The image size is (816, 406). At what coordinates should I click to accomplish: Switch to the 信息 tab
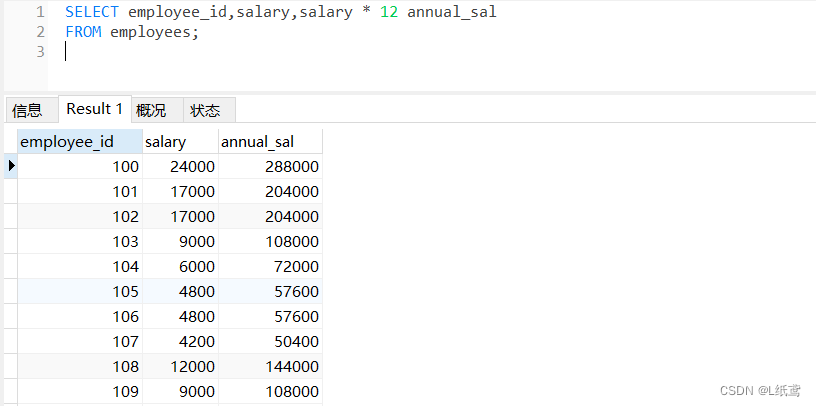31,110
